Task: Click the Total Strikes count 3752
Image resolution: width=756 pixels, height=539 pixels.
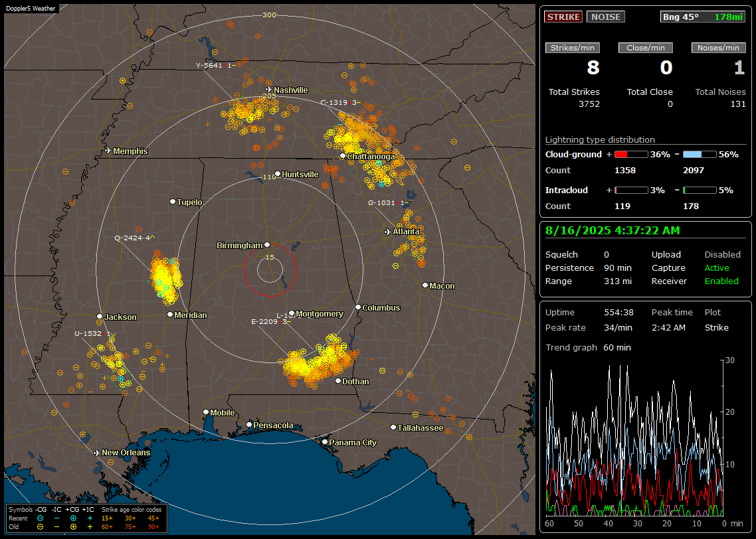Action: pyautogui.click(x=589, y=104)
